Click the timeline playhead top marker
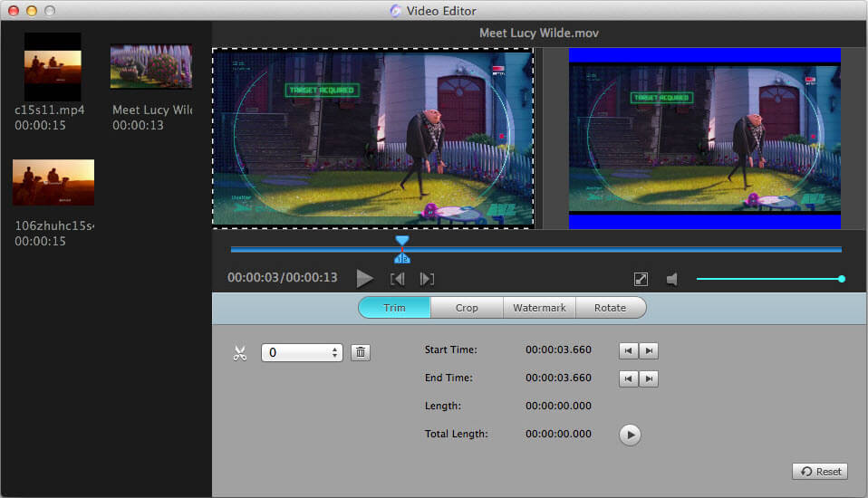 (x=402, y=240)
